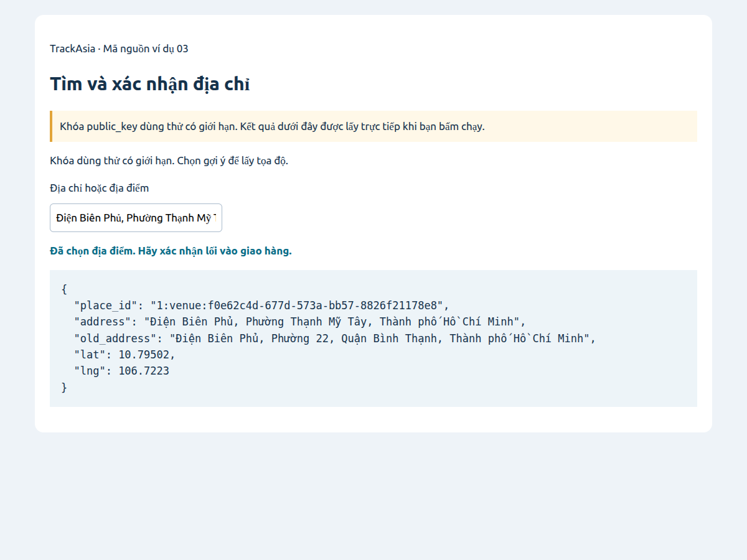Click the "address" line in JSON output
The width and height of the screenshot is (747, 560).
click(x=300, y=322)
